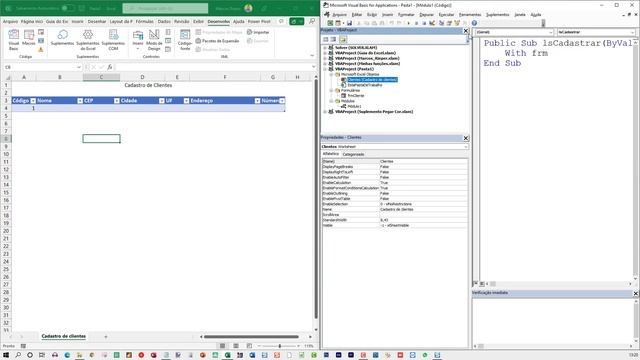Open the (Geral) object combo box

coord(515,32)
